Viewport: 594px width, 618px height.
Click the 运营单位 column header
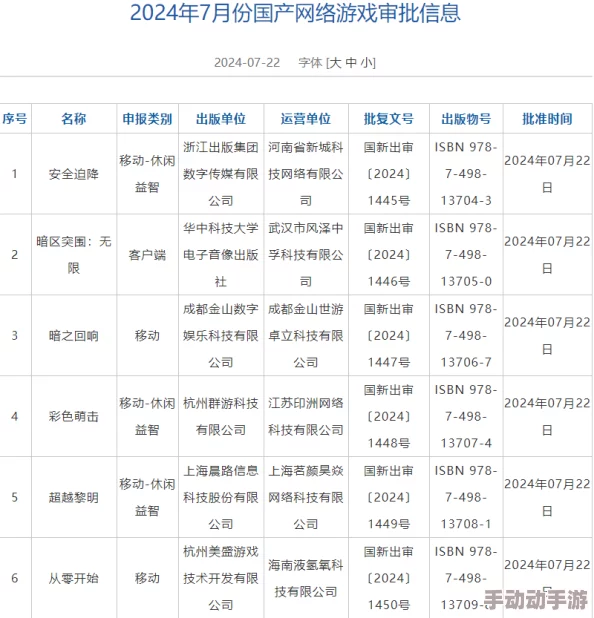click(x=306, y=119)
